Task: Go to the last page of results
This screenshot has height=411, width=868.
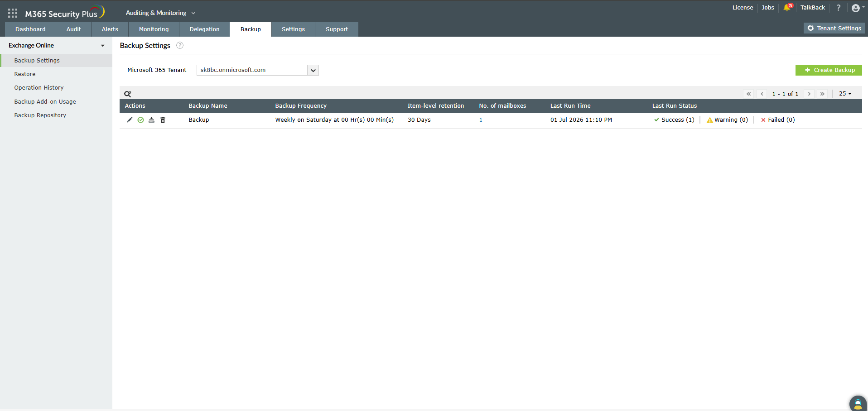Action: pos(822,94)
